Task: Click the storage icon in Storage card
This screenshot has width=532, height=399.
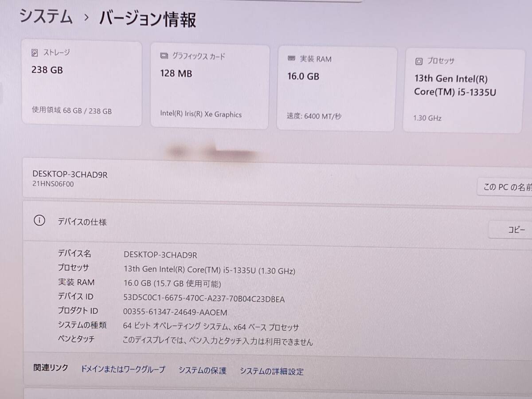Action: click(35, 53)
